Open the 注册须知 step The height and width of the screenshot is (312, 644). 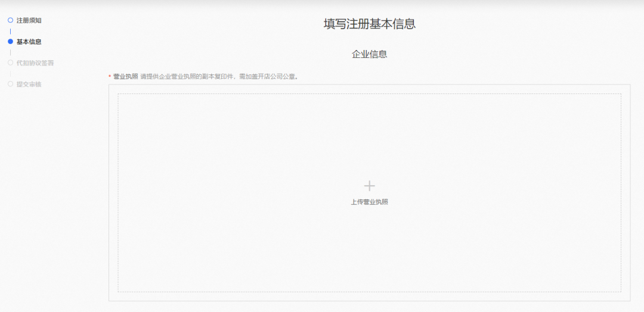click(x=29, y=20)
